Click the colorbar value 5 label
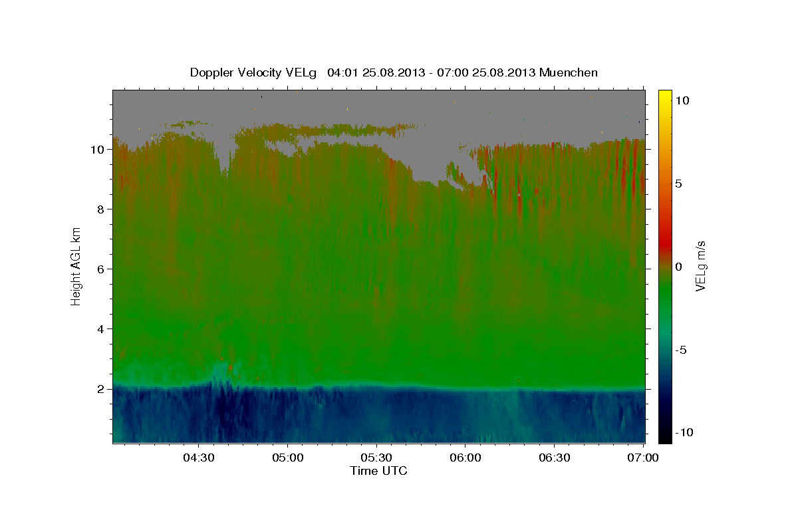 (x=678, y=184)
